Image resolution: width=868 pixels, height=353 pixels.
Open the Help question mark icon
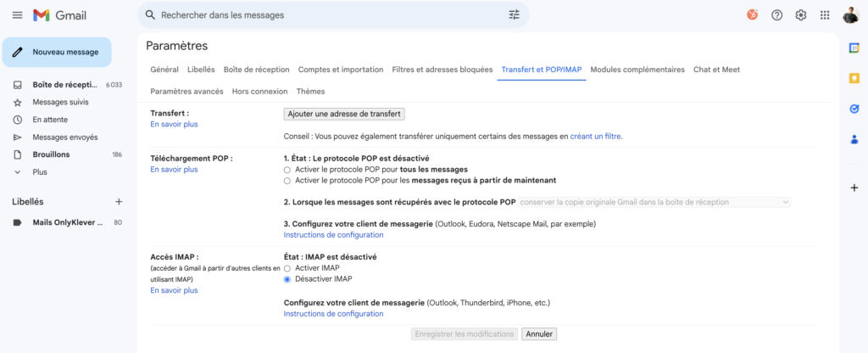[776, 15]
